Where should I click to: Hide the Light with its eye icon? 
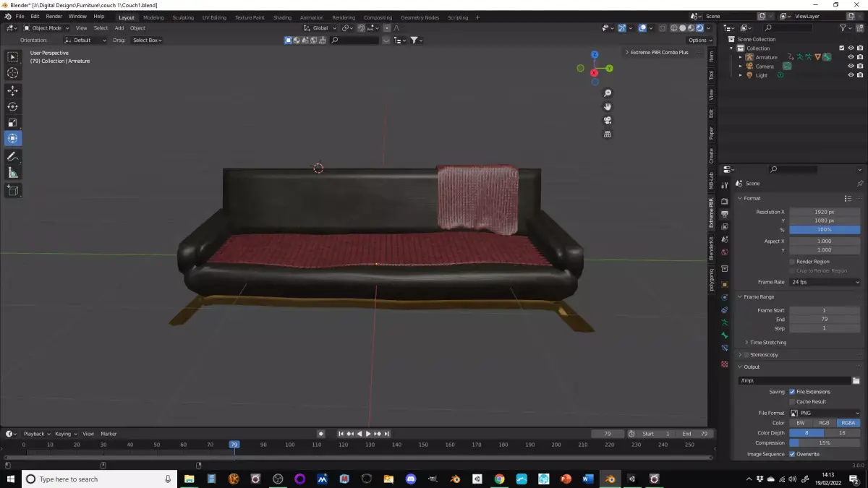(851, 75)
